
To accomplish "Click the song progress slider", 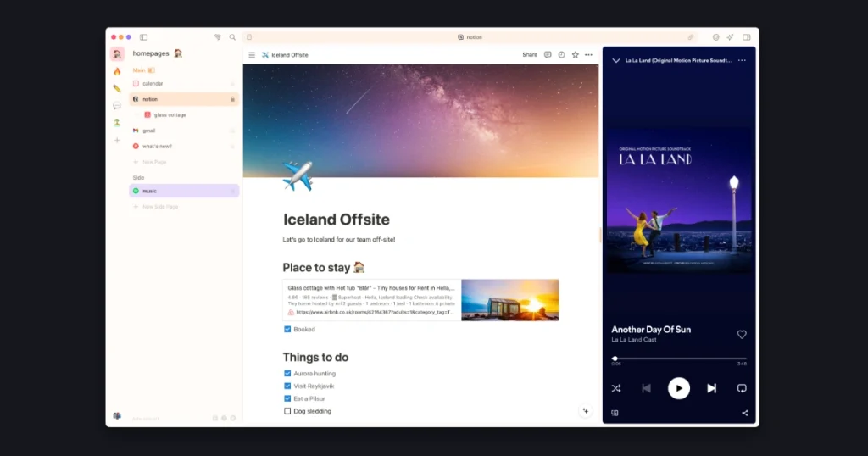I will [x=679, y=359].
